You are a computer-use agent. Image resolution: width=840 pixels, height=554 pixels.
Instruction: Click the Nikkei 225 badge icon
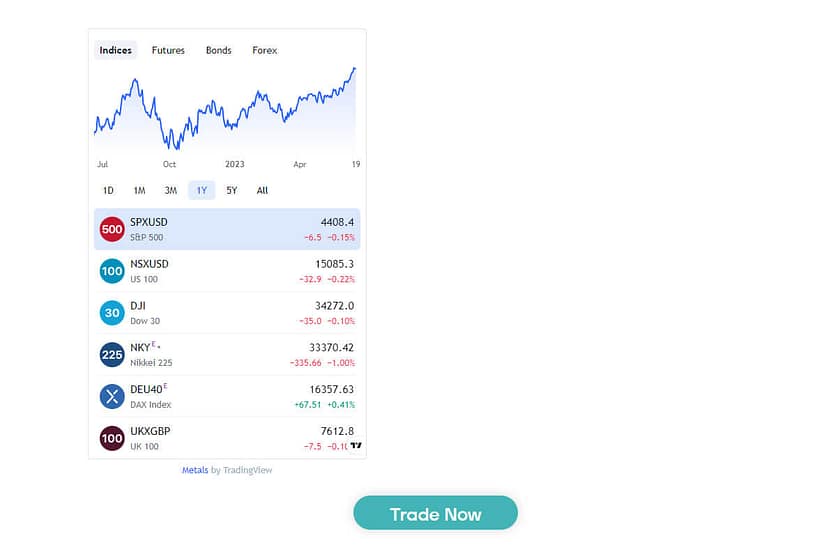[112, 354]
